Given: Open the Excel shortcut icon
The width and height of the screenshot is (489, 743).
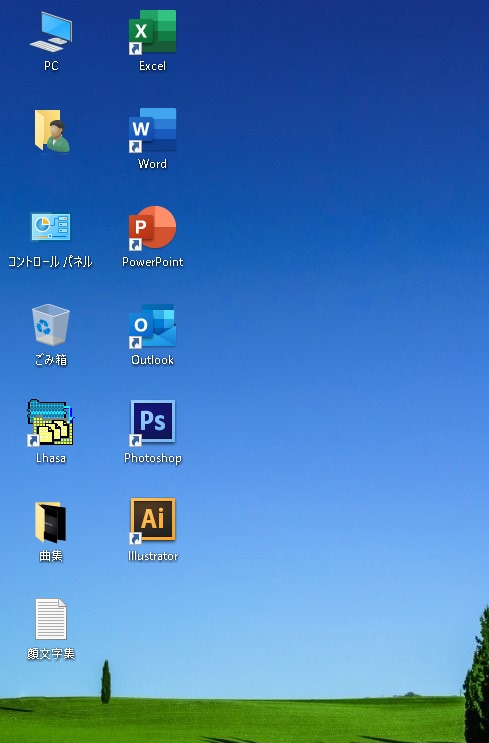Looking at the screenshot, I should click(152, 32).
